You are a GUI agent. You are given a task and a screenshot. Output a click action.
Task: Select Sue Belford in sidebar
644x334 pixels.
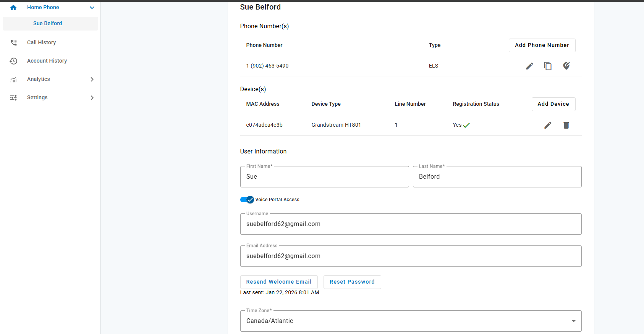(50, 23)
